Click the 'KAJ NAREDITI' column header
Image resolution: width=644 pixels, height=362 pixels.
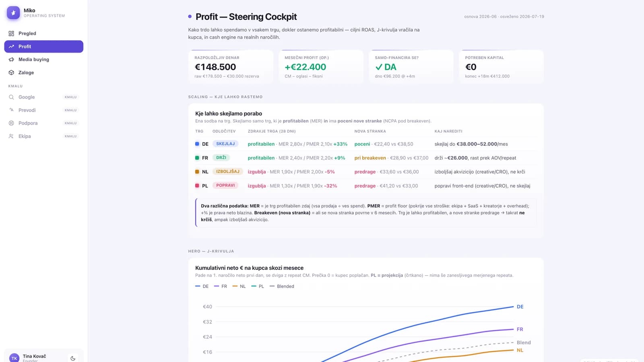click(448, 131)
